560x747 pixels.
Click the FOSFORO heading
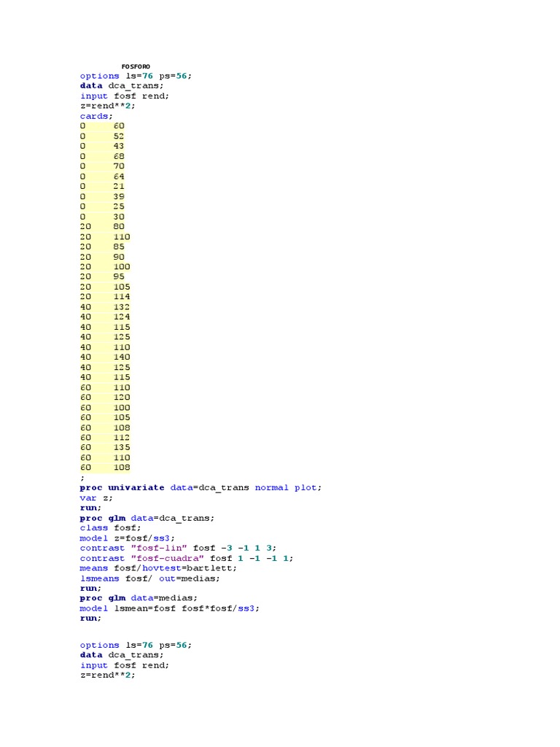click(136, 66)
